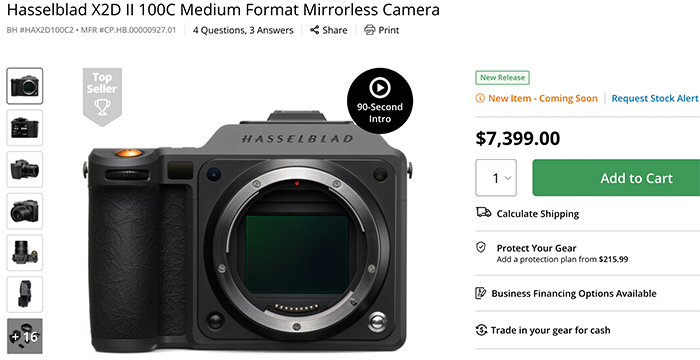This screenshot has width=700, height=360.
Task: Click the Share icon
Action: pyautogui.click(x=315, y=30)
